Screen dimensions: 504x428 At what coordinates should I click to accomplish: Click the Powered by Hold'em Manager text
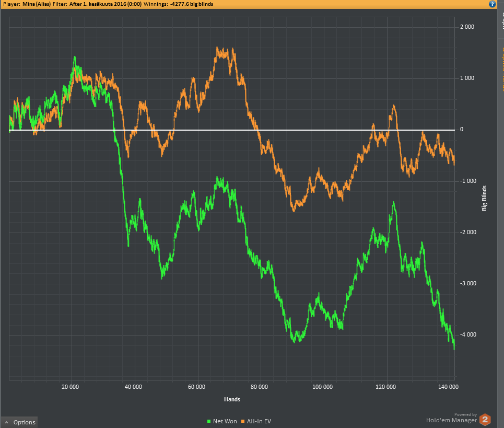[452, 418]
